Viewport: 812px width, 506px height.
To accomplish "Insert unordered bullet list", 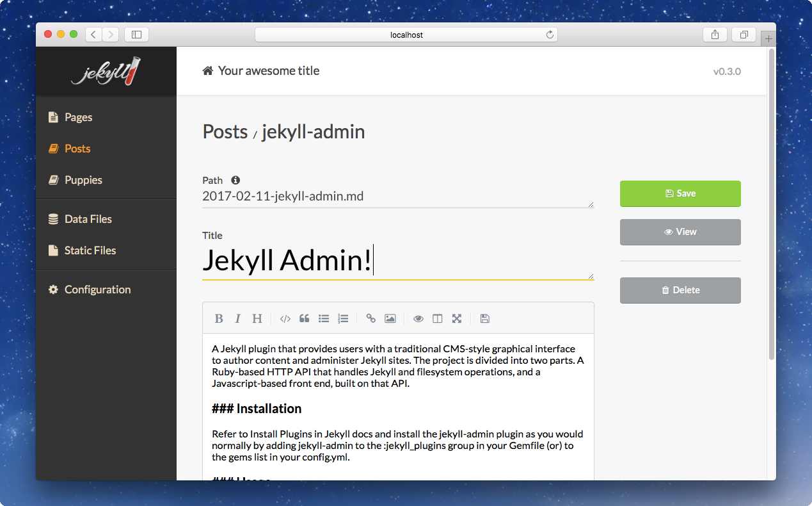I will tap(324, 318).
